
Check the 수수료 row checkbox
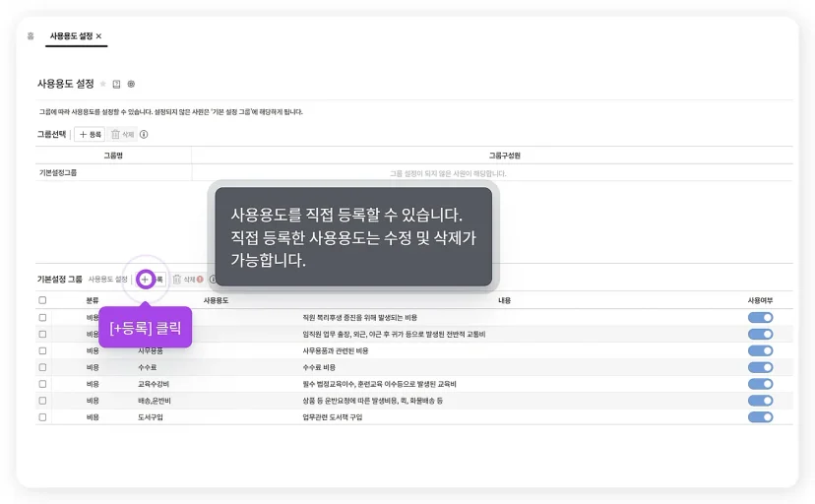tap(42, 367)
